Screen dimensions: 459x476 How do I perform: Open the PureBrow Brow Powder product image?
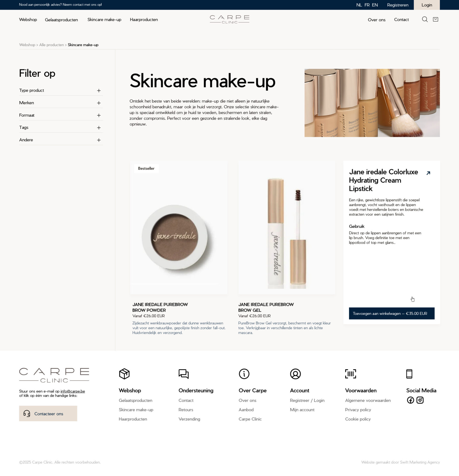[178, 227]
